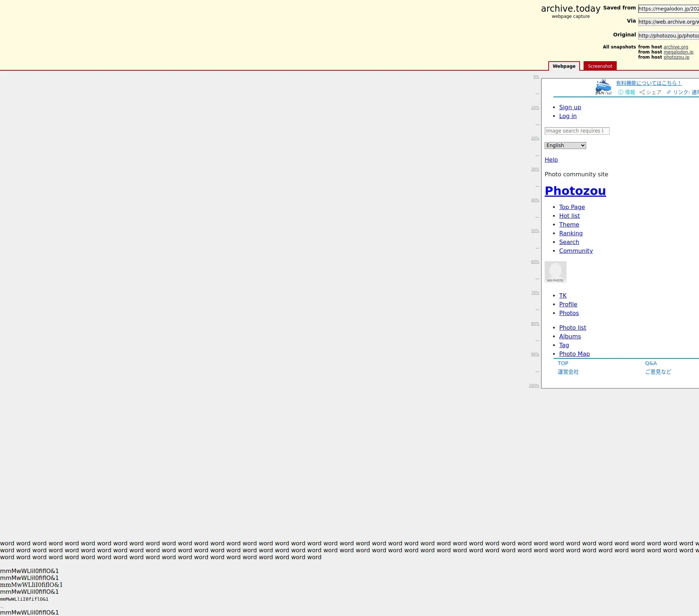Screen dimensions: 699x616
Task: Click the archive.org host snapshot link
Action: pos(676,47)
